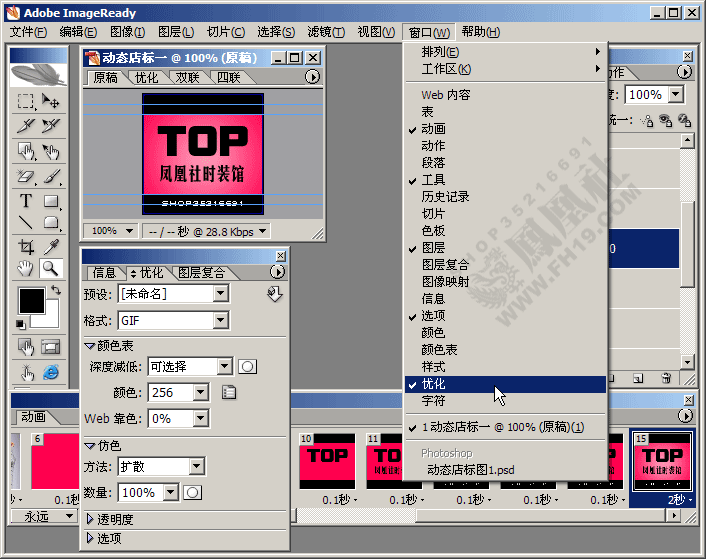This screenshot has height=559, width=706.
Task: Choose 动态店标图1.psd under Photoshop
Action: (x=506, y=470)
